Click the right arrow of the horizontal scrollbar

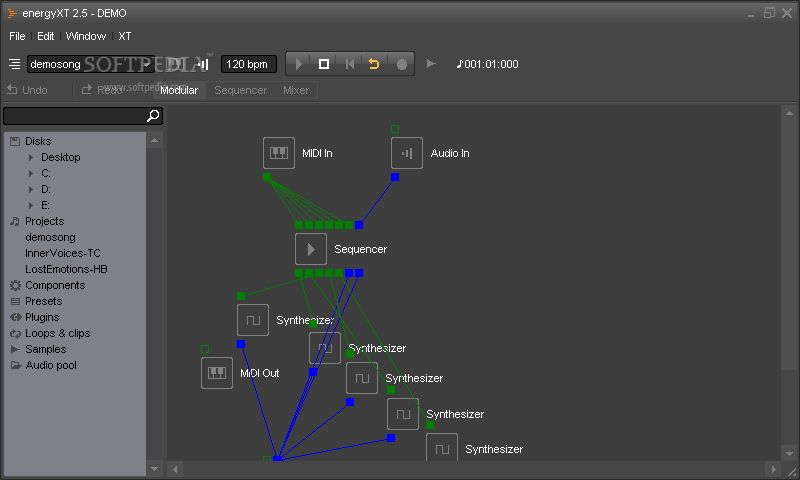click(773, 469)
